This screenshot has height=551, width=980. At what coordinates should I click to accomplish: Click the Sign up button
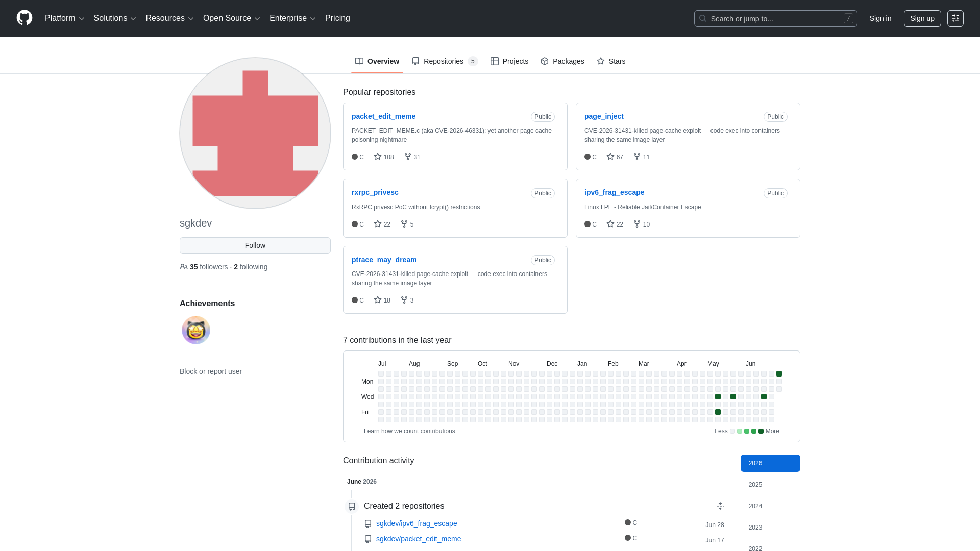tap(922, 18)
